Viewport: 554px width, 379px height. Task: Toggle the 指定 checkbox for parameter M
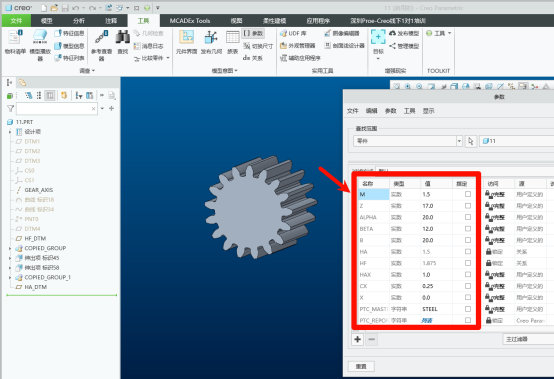coord(468,194)
